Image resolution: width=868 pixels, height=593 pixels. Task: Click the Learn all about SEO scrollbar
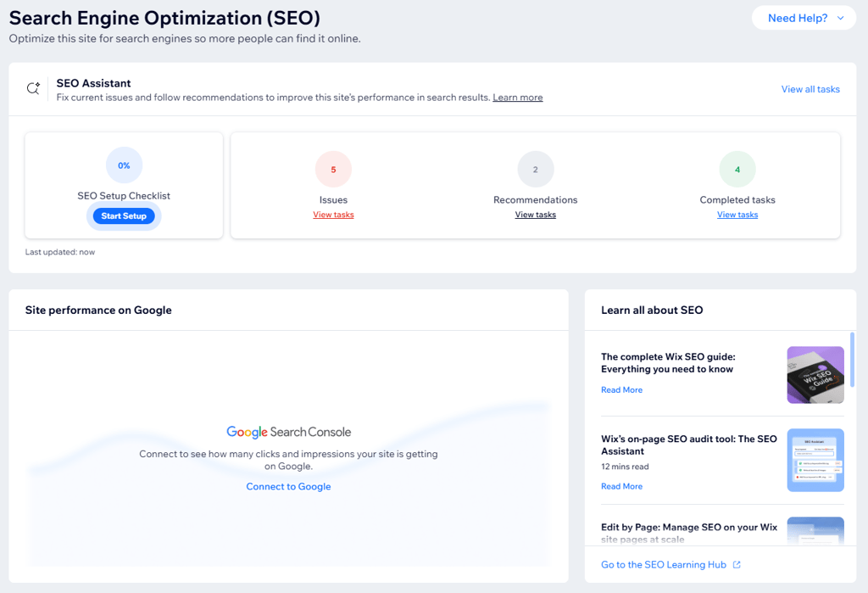852,360
